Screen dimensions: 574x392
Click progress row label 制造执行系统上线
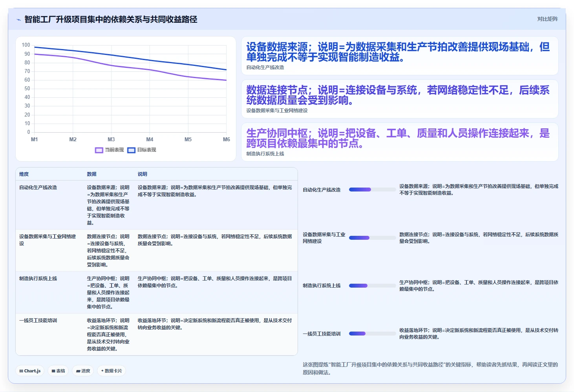click(322, 286)
